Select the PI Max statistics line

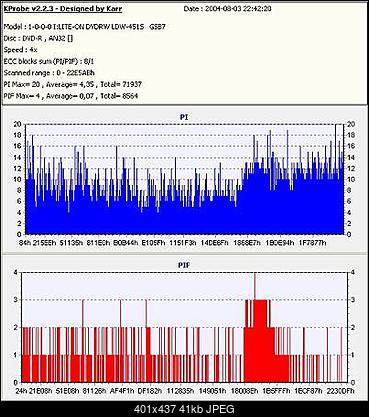coord(73,84)
